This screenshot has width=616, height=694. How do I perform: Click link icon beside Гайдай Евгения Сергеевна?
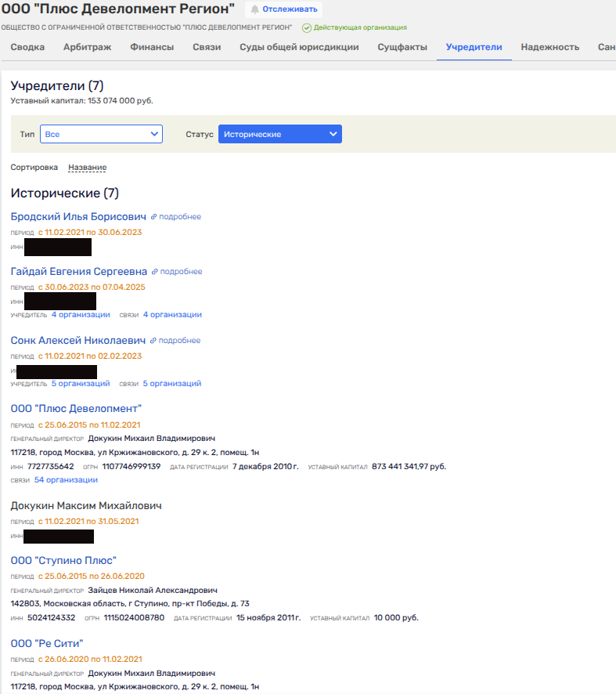[155, 272]
